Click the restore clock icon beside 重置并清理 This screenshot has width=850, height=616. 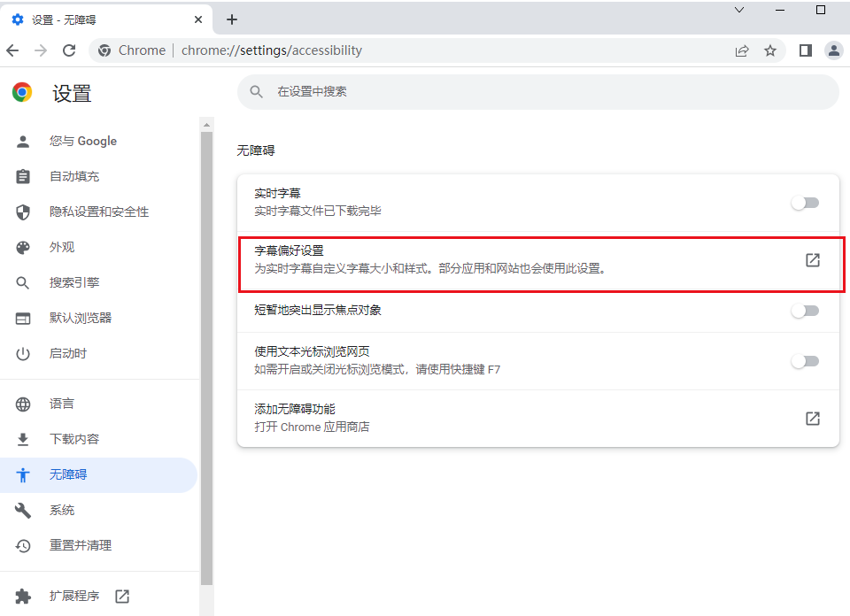[23, 546]
